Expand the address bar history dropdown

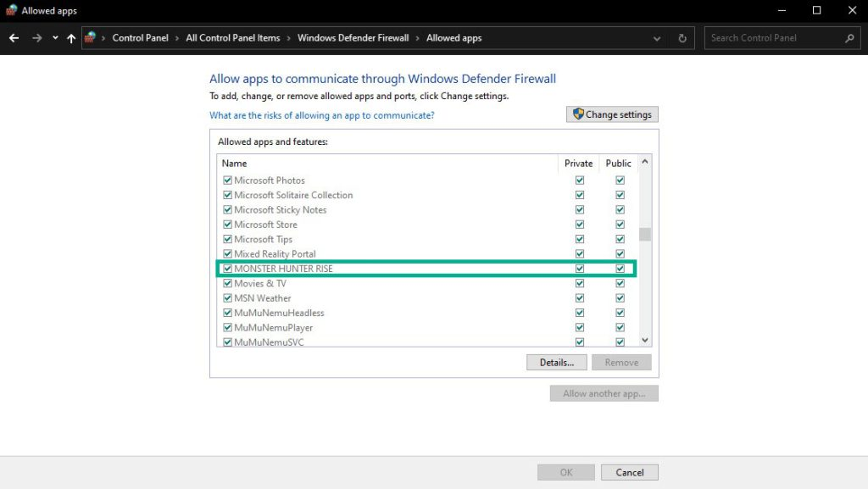pyautogui.click(x=657, y=39)
